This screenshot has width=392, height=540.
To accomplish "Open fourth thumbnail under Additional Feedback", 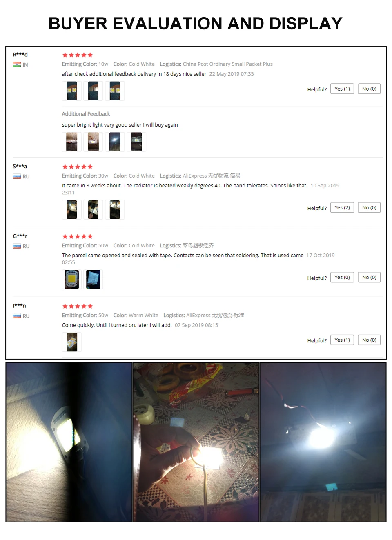I will 136,142.
